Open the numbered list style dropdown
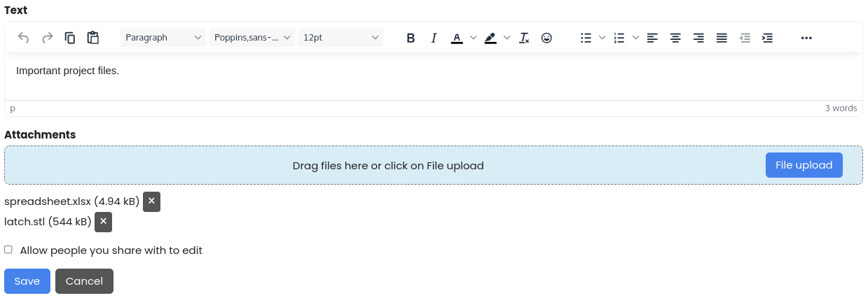The image size is (868, 298). (635, 38)
